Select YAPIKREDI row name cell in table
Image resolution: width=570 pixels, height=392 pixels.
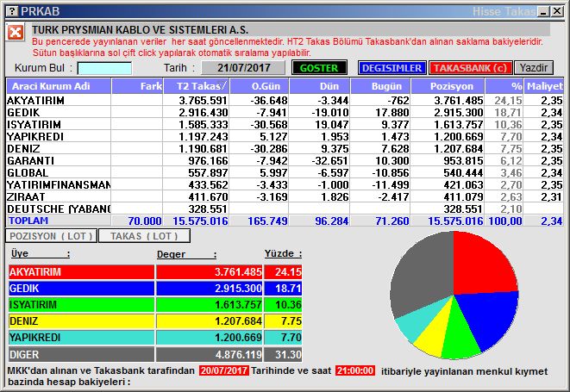click(x=59, y=136)
